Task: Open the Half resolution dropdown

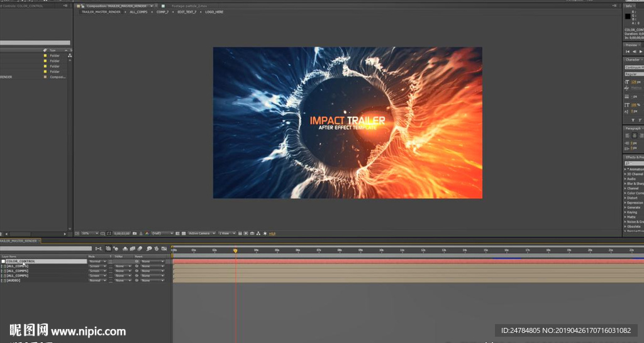Action: click(163, 233)
